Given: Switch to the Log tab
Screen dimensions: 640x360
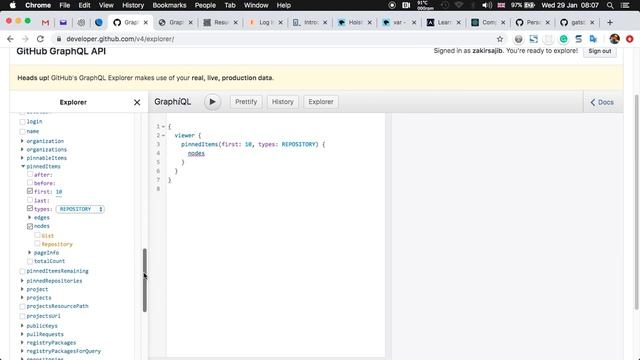Looking at the screenshot, I should tap(265, 22).
